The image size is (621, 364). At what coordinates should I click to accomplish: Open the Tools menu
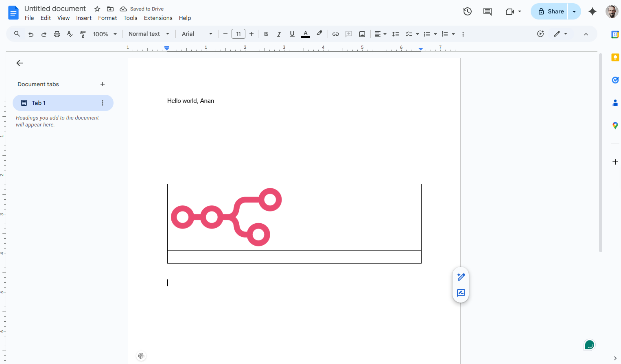131,18
